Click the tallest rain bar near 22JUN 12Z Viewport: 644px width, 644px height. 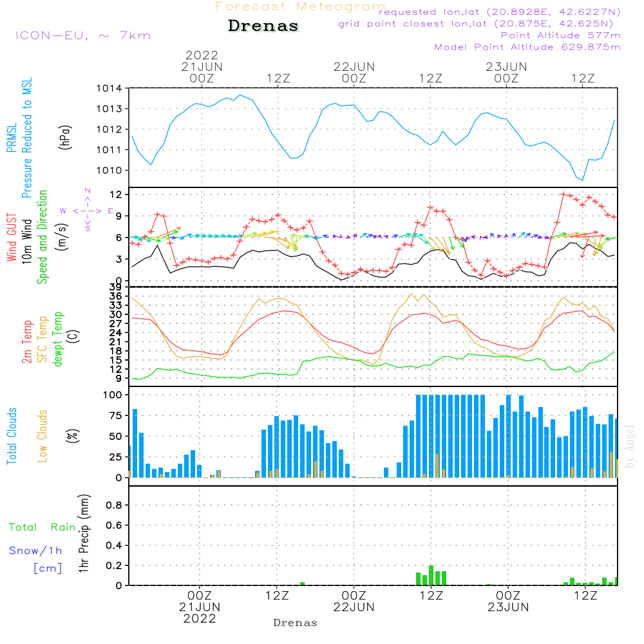(431, 575)
